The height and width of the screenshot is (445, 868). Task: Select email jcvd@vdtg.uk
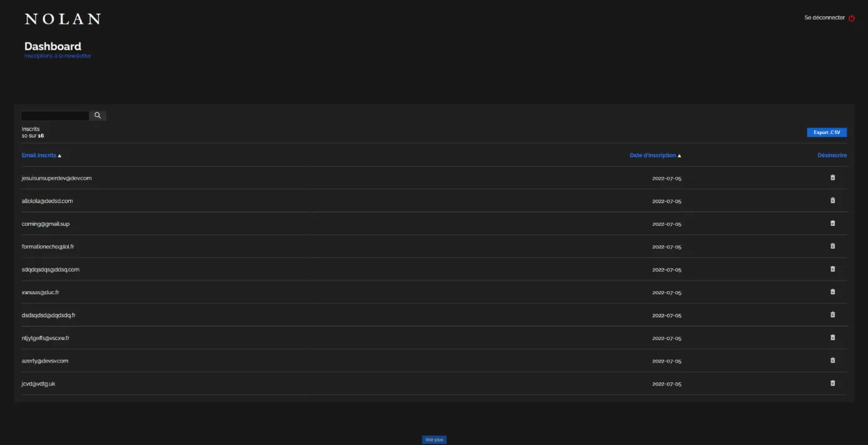coord(38,384)
